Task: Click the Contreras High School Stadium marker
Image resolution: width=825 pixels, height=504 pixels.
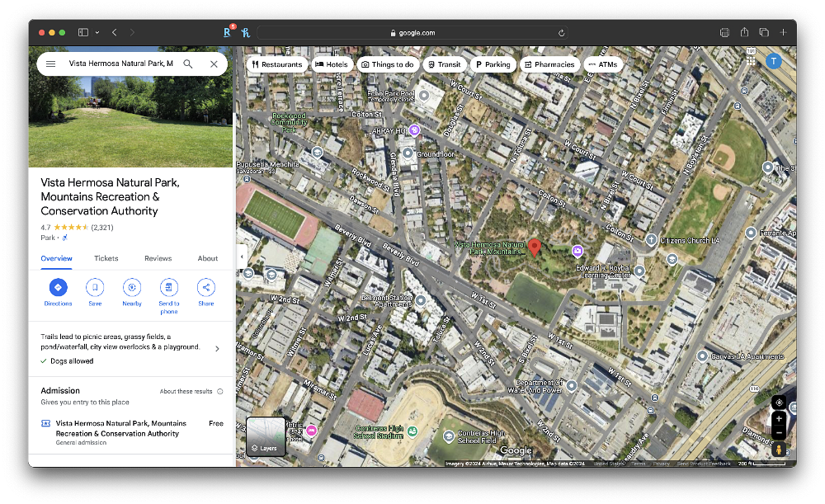Action: pos(412,431)
